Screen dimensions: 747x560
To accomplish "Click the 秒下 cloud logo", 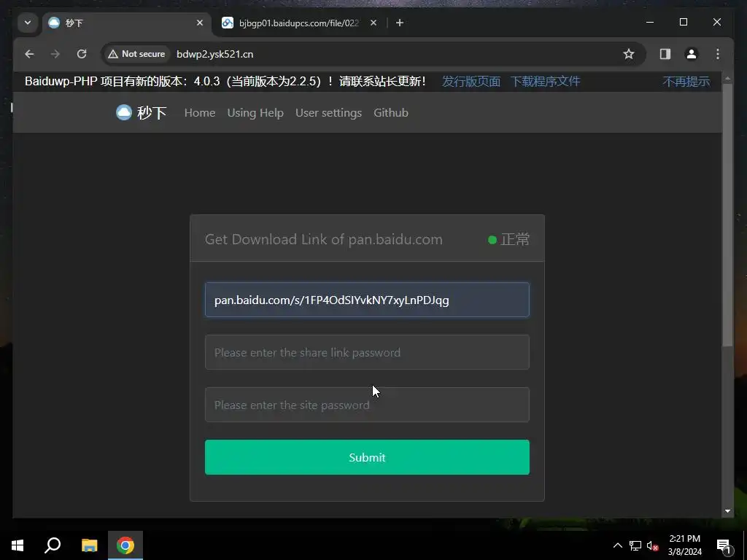I will (141, 113).
